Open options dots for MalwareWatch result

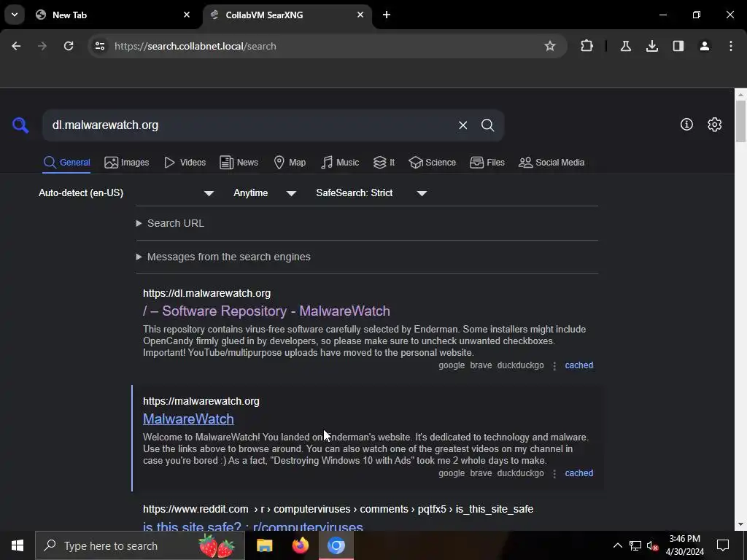click(554, 473)
